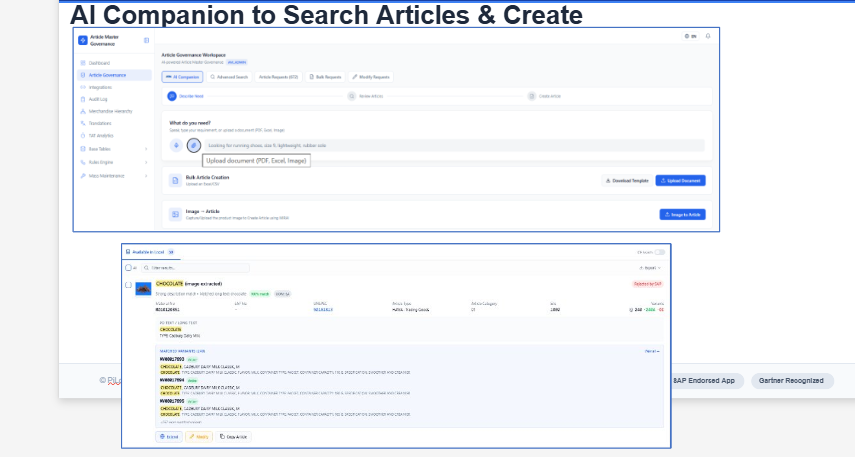Select the Available in Local tab
This screenshot has width=855, height=457.
149,252
